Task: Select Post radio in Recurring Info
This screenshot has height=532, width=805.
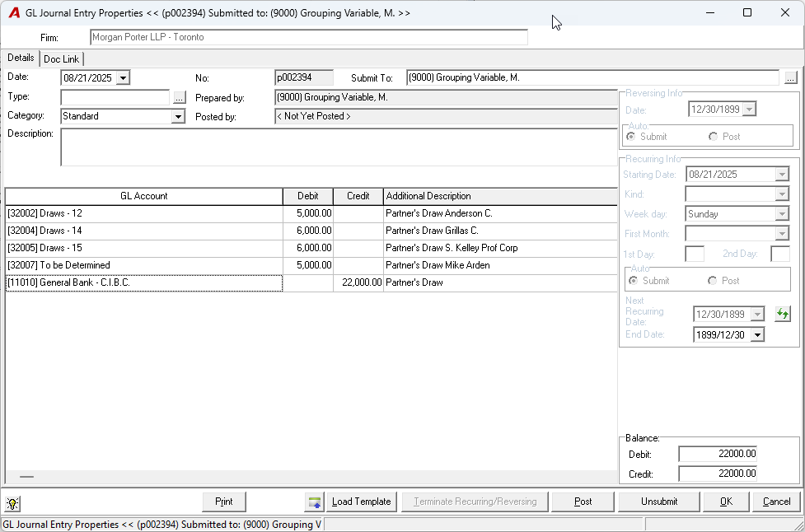Action: (712, 281)
